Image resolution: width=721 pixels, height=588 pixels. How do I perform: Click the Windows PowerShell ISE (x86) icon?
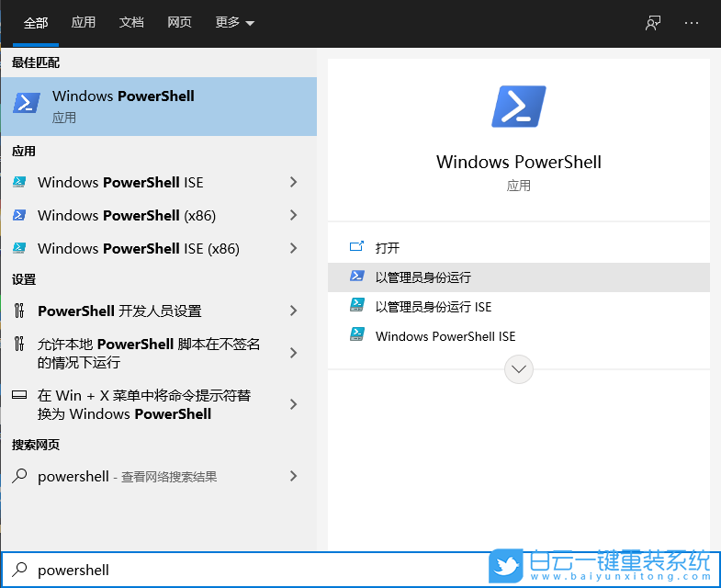point(19,248)
